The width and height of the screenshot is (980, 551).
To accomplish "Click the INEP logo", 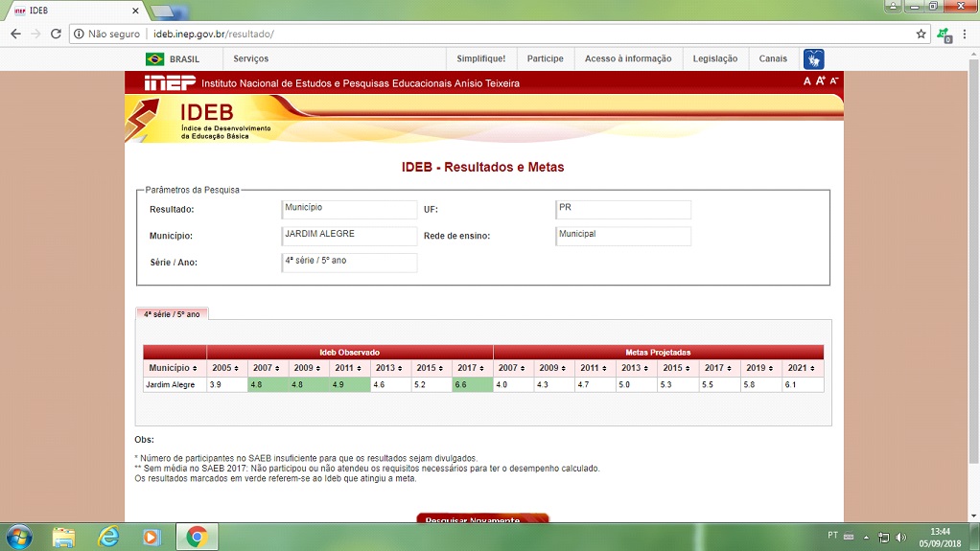I will click(170, 82).
